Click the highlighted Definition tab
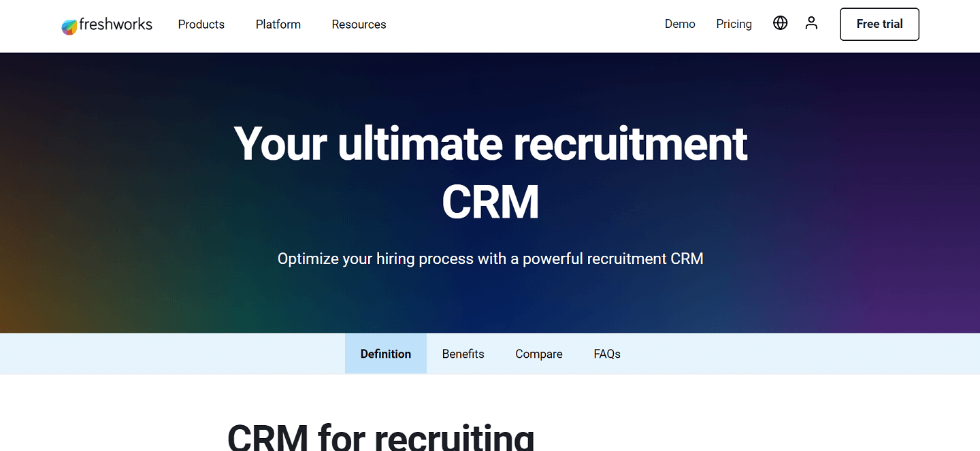Viewport: 980px width, 451px height. coord(385,354)
